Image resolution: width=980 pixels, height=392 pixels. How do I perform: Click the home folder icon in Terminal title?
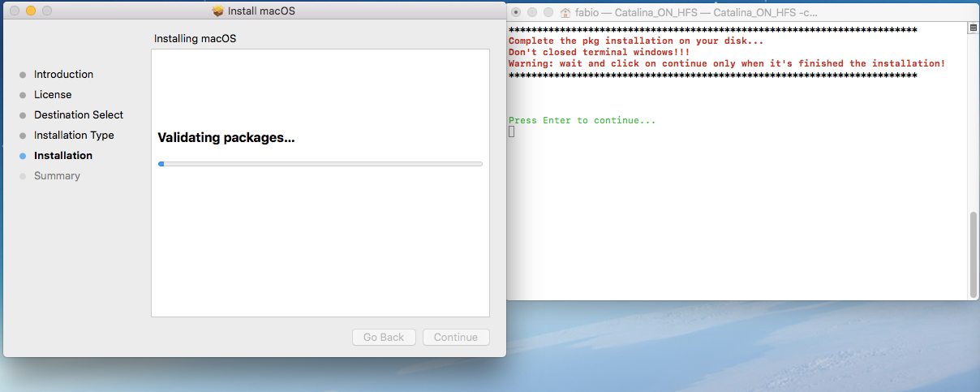pyautogui.click(x=565, y=13)
